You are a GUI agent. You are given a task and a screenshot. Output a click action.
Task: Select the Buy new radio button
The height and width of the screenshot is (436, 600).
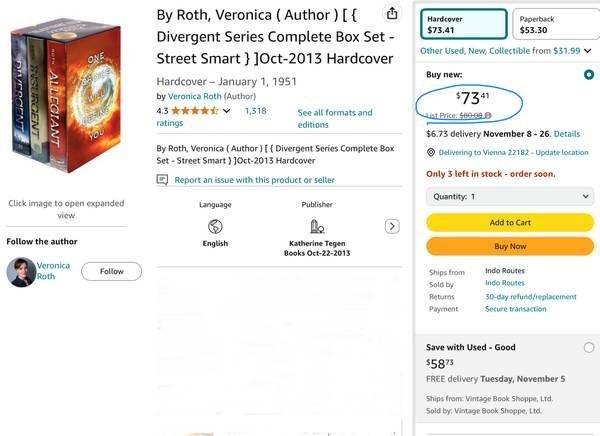[588, 75]
